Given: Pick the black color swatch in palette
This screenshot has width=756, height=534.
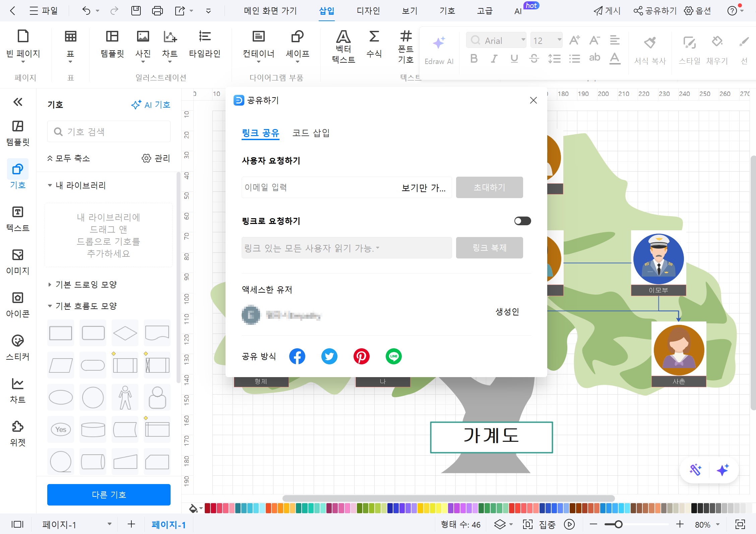Looking at the screenshot, I should pos(694,508).
